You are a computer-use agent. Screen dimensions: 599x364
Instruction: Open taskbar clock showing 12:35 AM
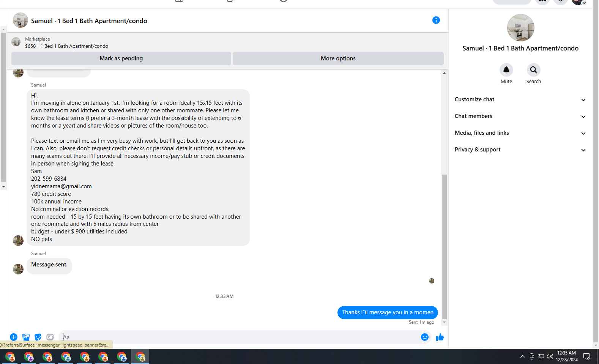tap(567, 356)
